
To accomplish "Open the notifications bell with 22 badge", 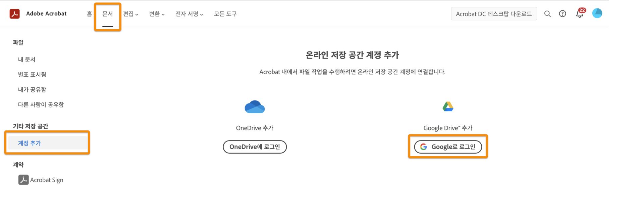I will click(x=580, y=13).
